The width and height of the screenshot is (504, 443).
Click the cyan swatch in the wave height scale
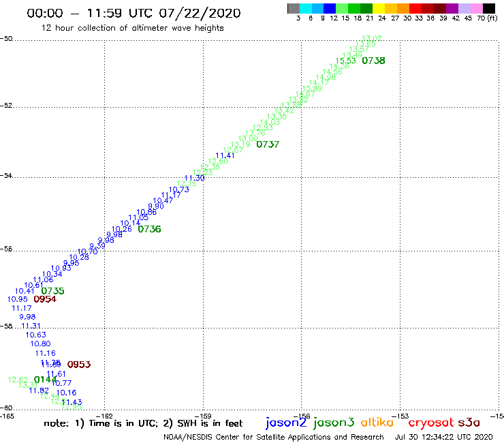tap(306, 8)
